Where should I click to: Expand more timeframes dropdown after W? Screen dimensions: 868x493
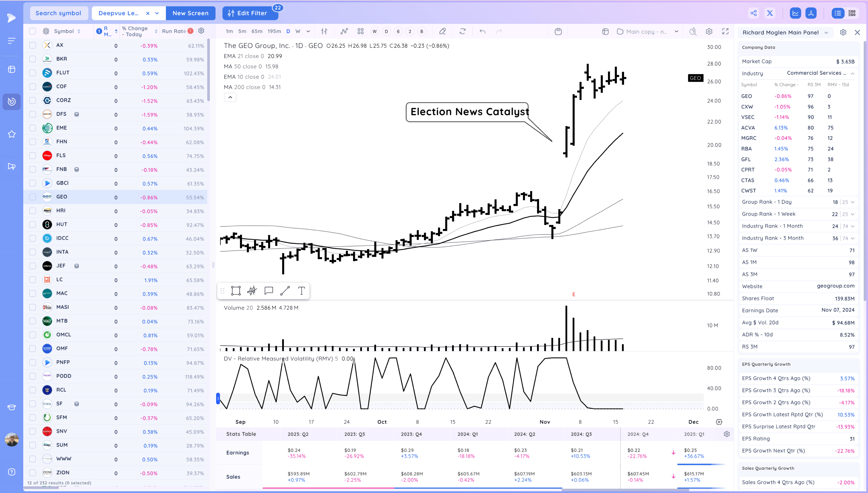pyautogui.click(x=308, y=31)
